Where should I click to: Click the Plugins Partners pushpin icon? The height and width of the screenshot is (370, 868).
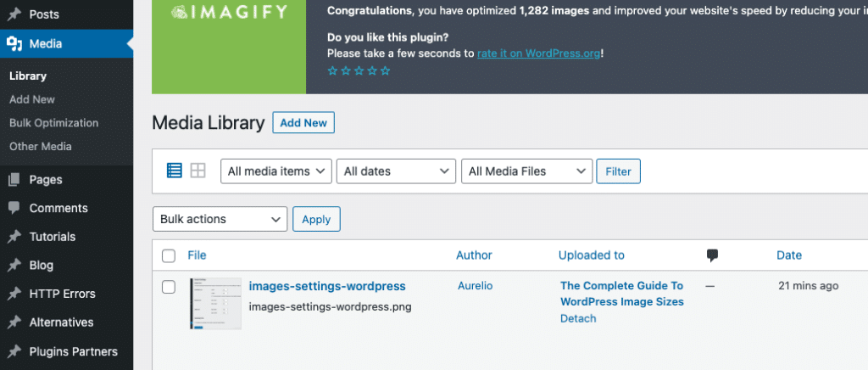point(14,351)
